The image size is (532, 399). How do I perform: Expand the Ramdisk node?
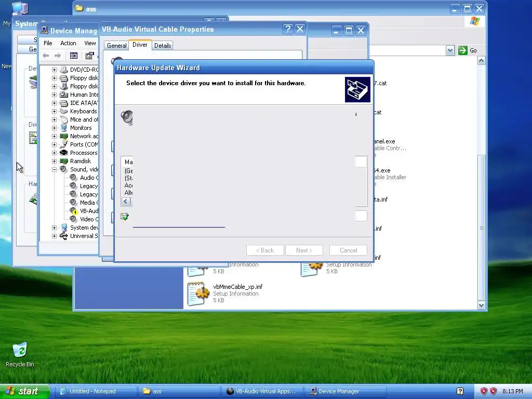point(54,161)
